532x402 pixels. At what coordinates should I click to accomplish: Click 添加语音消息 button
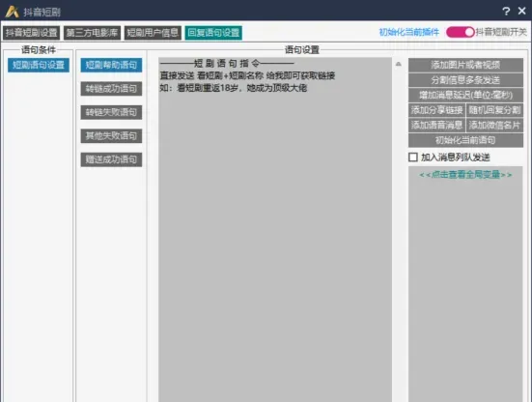(436, 125)
